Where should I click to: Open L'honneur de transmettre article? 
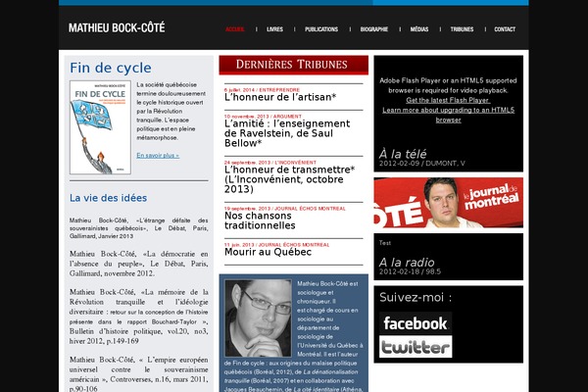(289, 179)
